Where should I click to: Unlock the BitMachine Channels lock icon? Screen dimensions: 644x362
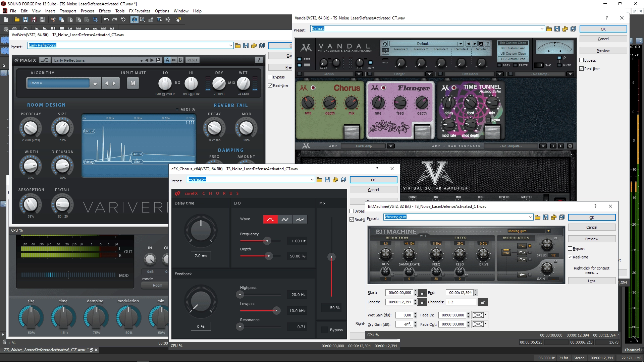tap(483, 302)
